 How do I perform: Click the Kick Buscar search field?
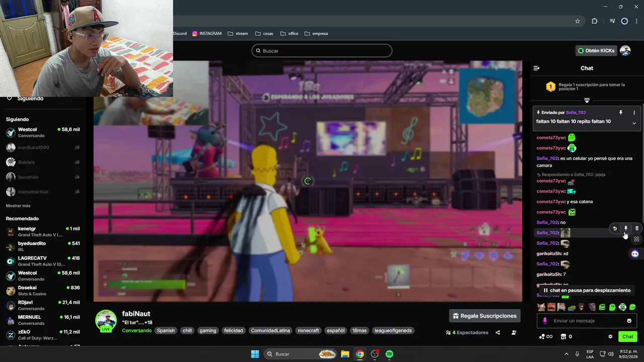(322, 51)
